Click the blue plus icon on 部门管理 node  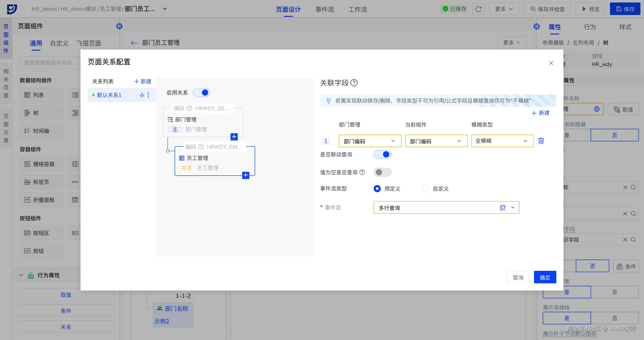[234, 137]
